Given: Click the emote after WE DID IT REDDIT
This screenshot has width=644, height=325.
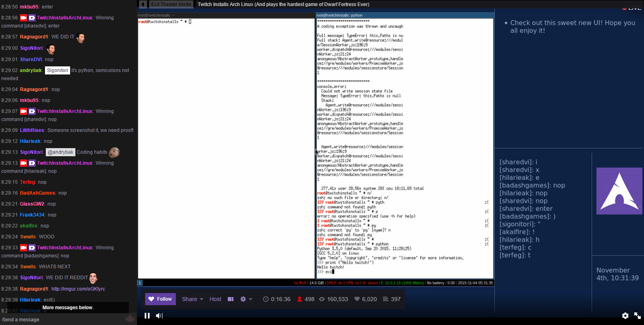Looking at the screenshot, I should (93, 278).
